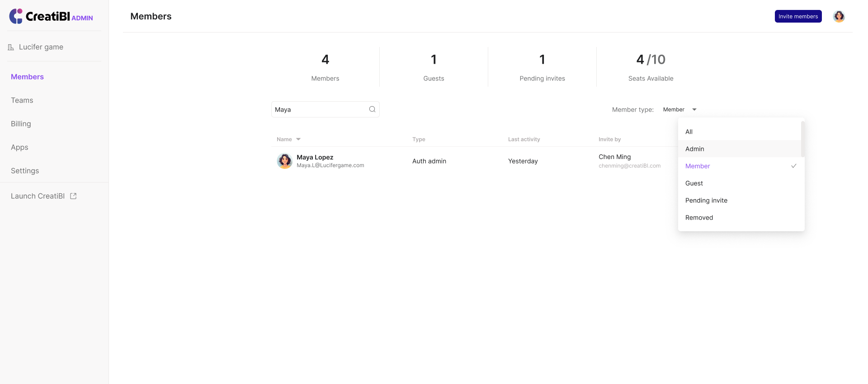This screenshot has height=384, width=868.
Task: Click the checkmark next to Member option
Action: click(x=793, y=166)
